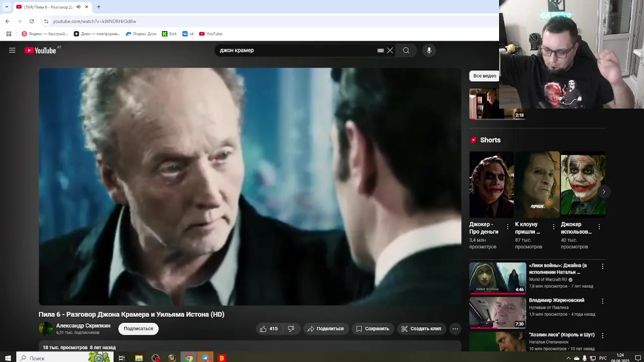Open the on-screen keyboard in the search box

coord(380,50)
